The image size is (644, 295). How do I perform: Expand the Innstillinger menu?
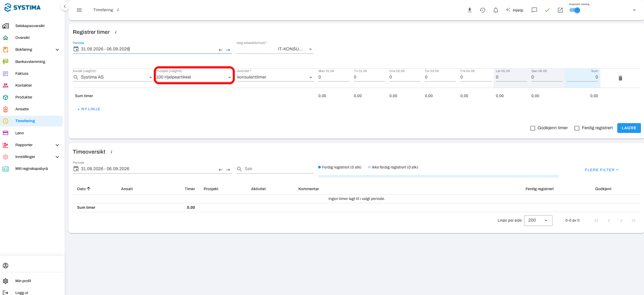pyautogui.click(x=57, y=157)
